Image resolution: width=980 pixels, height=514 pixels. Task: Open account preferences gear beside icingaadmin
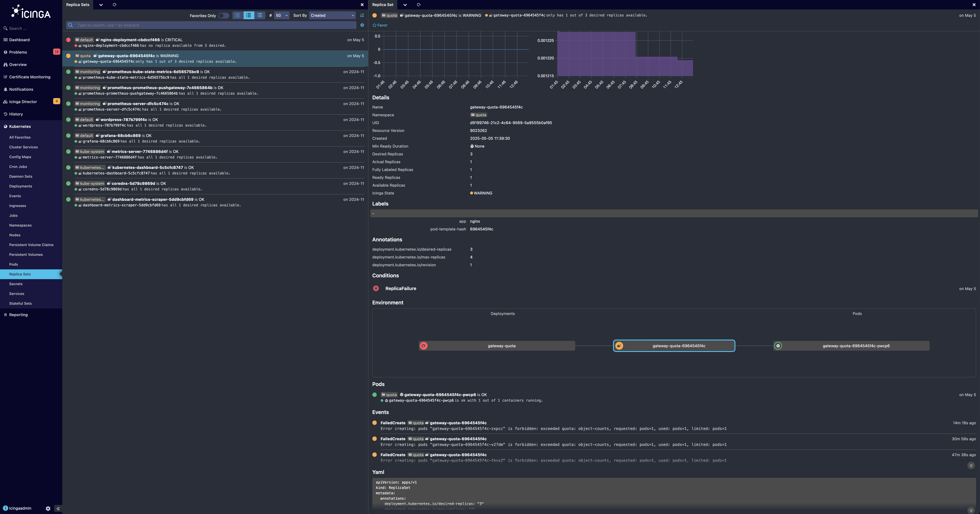coord(48,508)
